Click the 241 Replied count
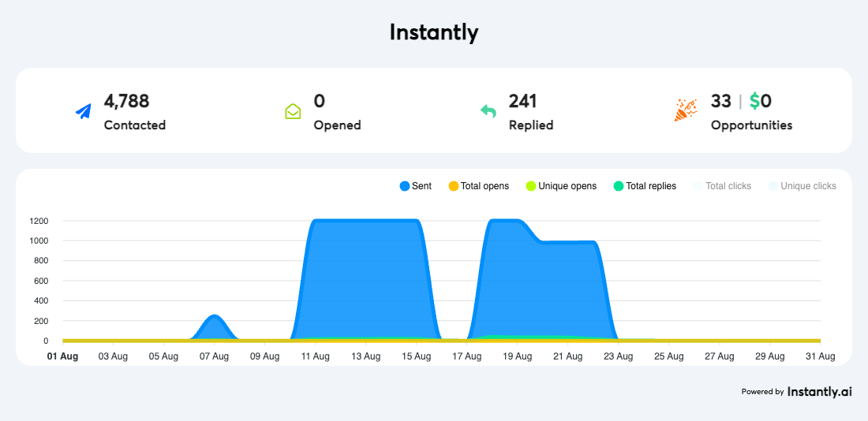Image resolution: width=868 pixels, height=421 pixels. click(x=522, y=101)
